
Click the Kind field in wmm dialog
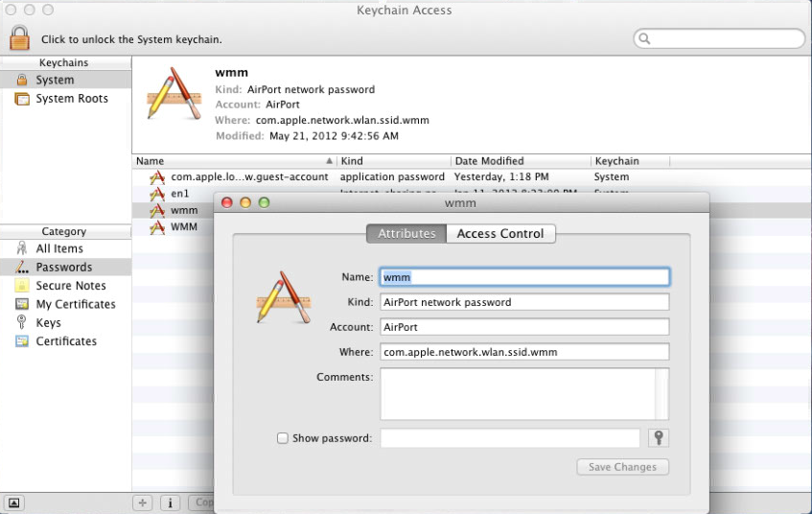524,302
